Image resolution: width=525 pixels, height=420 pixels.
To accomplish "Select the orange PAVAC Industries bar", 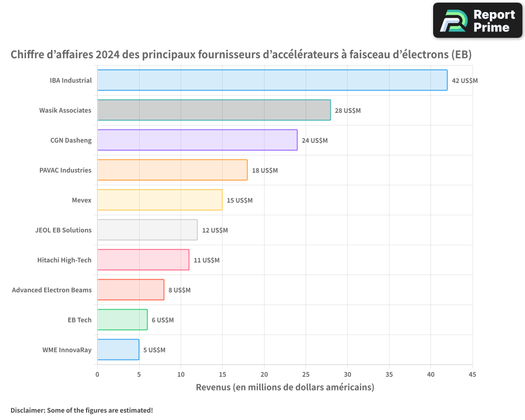I will point(172,170).
